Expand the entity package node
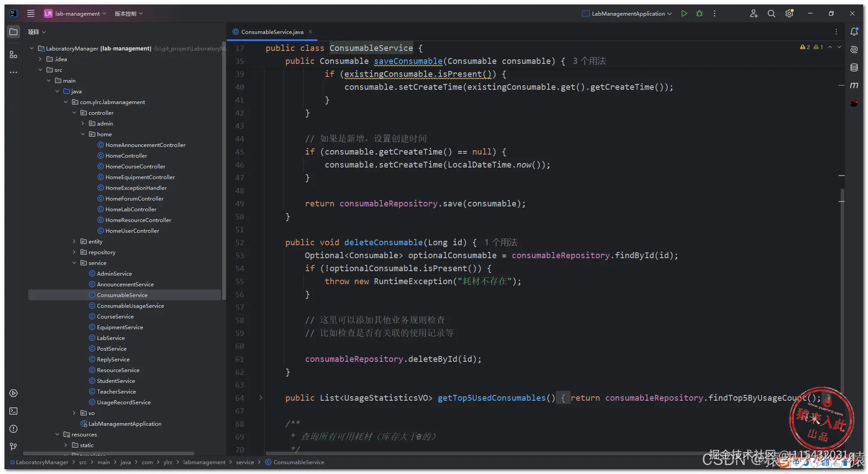The image size is (868, 474). point(74,241)
